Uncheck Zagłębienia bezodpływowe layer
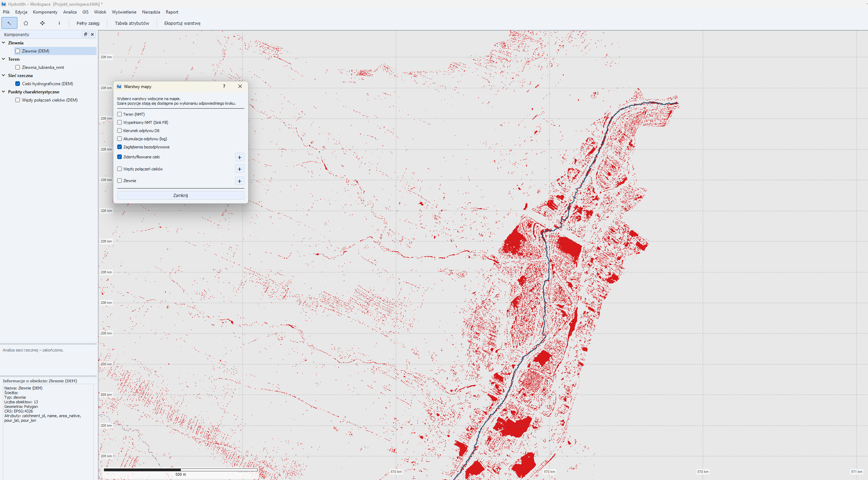The image size is (868, 480). pyautogui.click(x=120, y=147)
